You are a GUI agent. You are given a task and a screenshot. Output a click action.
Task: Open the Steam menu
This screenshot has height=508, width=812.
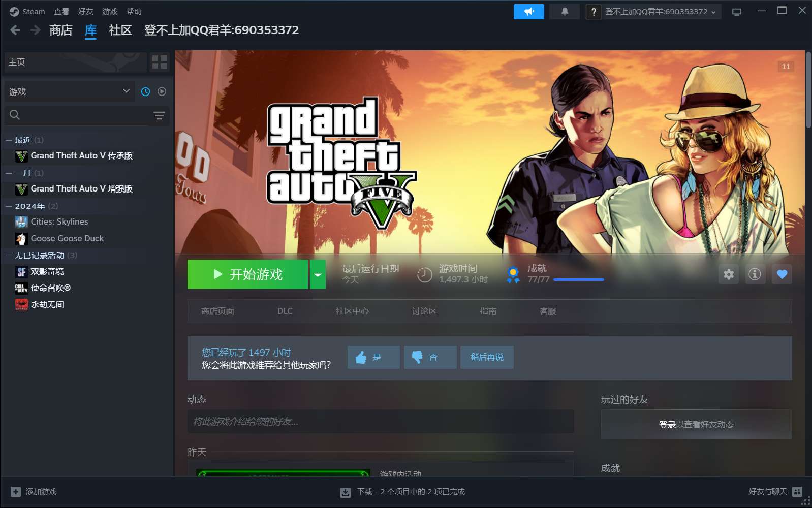pyautogui.click(x=34, y=11)
